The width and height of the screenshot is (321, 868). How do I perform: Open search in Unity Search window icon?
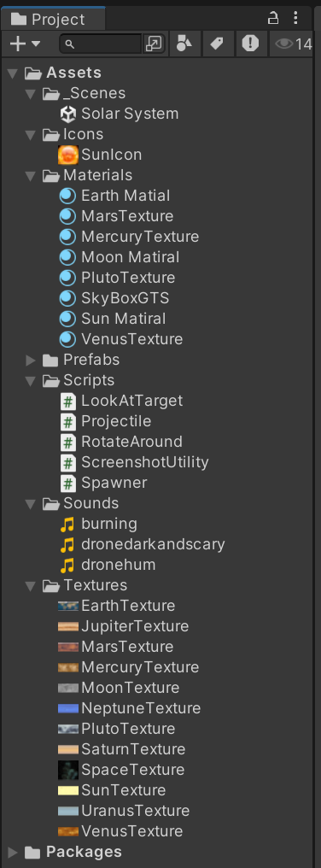click(153, 44)
